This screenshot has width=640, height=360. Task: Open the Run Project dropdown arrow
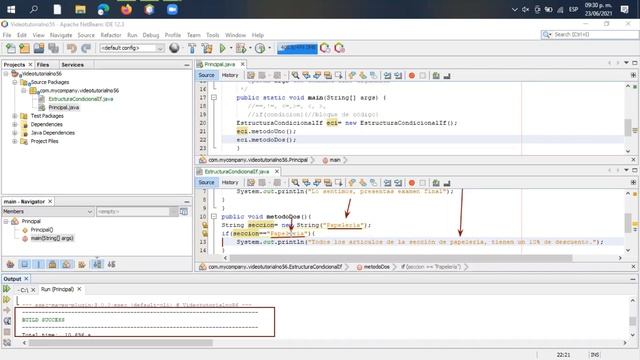231,48
